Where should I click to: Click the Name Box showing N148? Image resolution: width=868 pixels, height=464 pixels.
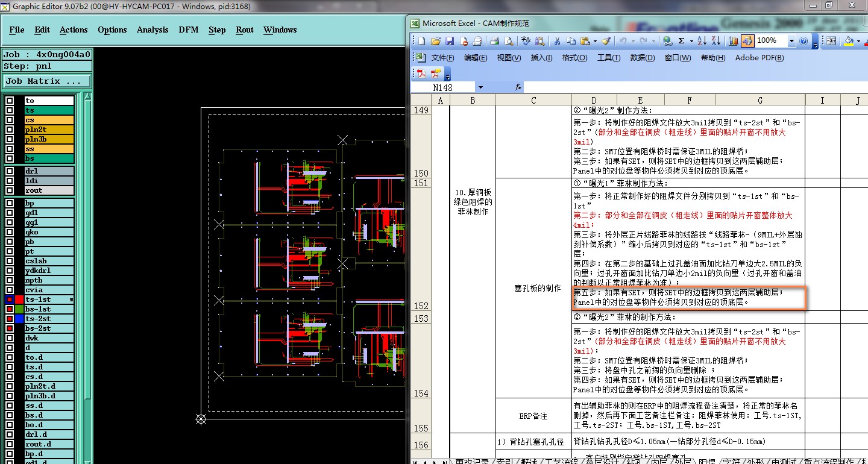coord(443,87)
